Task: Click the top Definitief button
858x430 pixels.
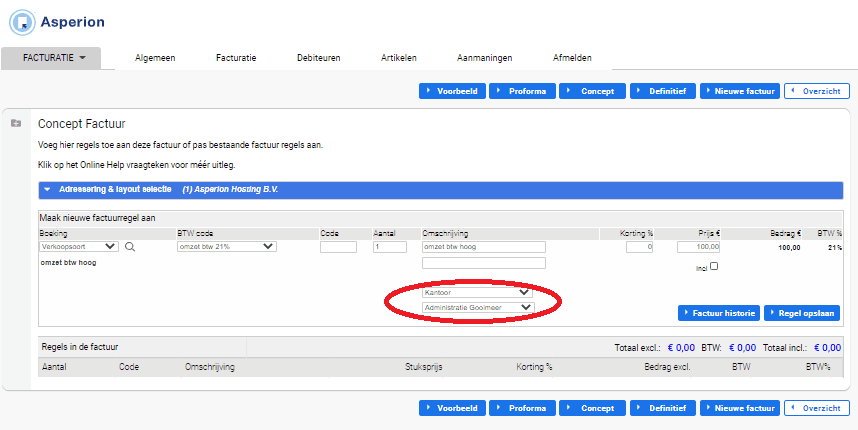Action: click(663, 91)
